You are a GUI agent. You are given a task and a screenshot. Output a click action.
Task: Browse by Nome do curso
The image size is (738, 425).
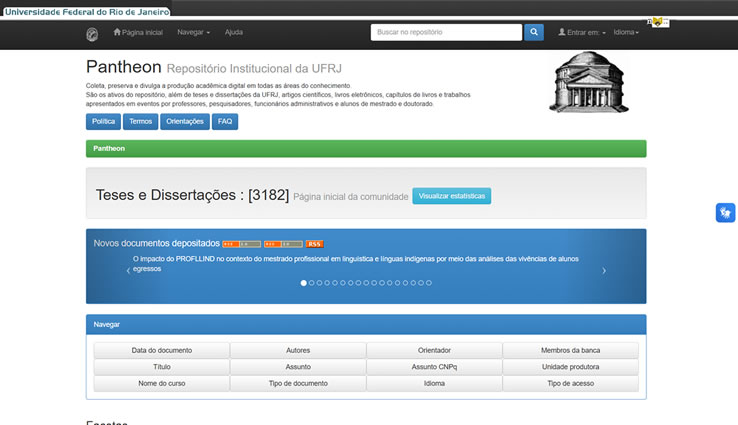(x=162, y=383)
